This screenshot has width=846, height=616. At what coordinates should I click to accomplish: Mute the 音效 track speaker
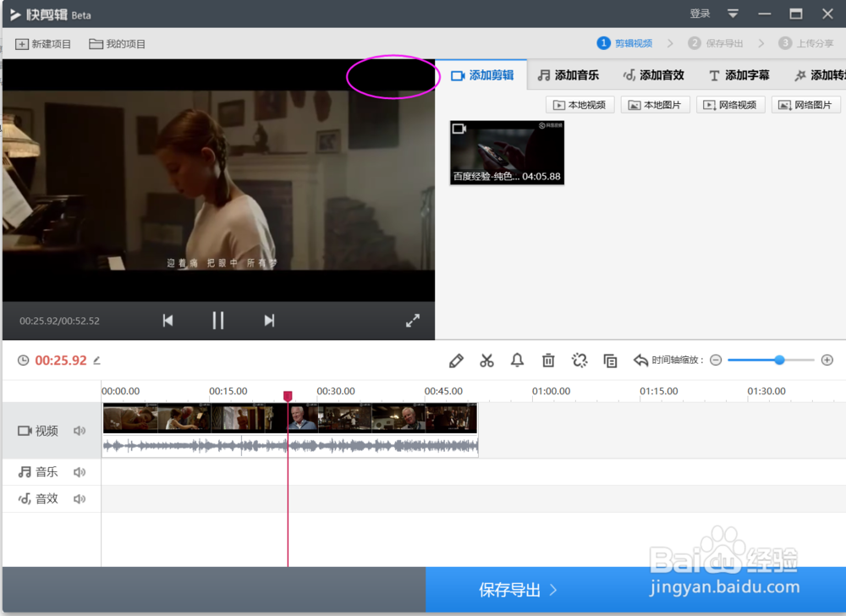[x=79, y=498]
